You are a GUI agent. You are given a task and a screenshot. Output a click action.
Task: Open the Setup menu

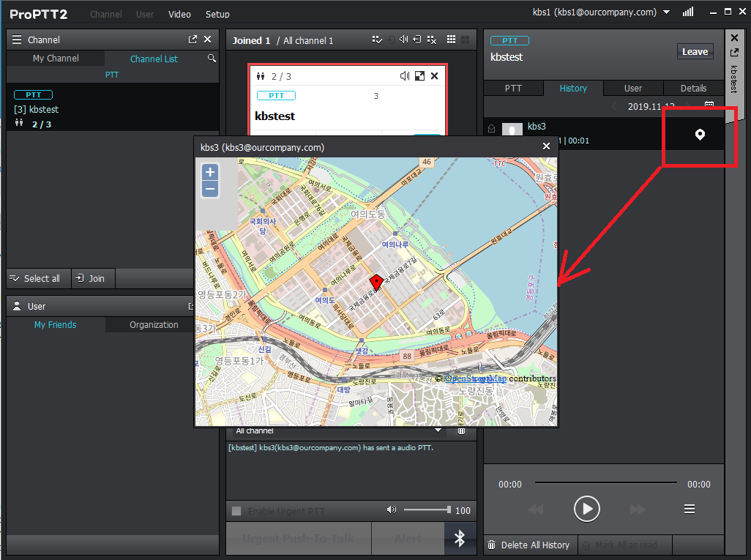(x=217, y=14)
